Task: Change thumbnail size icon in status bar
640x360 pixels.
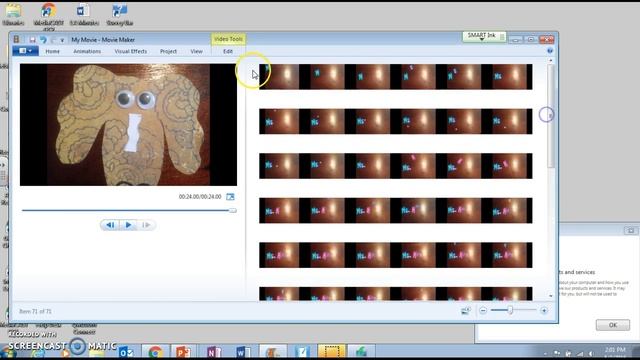Action: [x=466, y=311]
